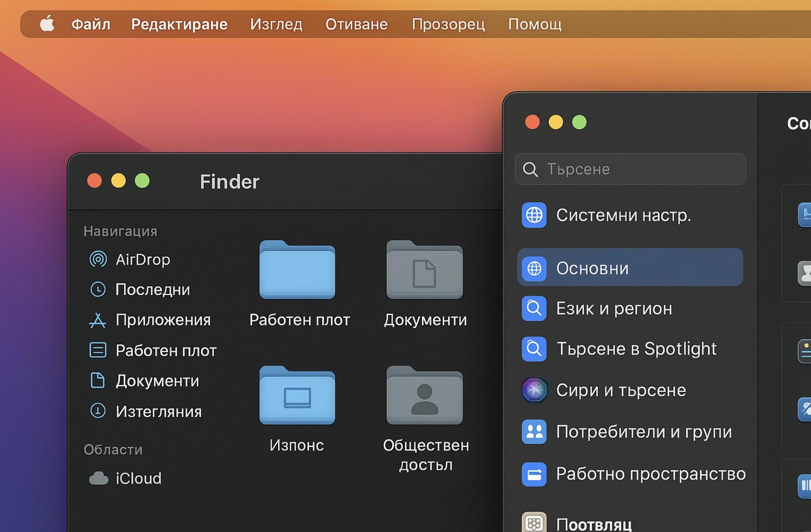Open Приложения from the sidebar

pos(162,320)
